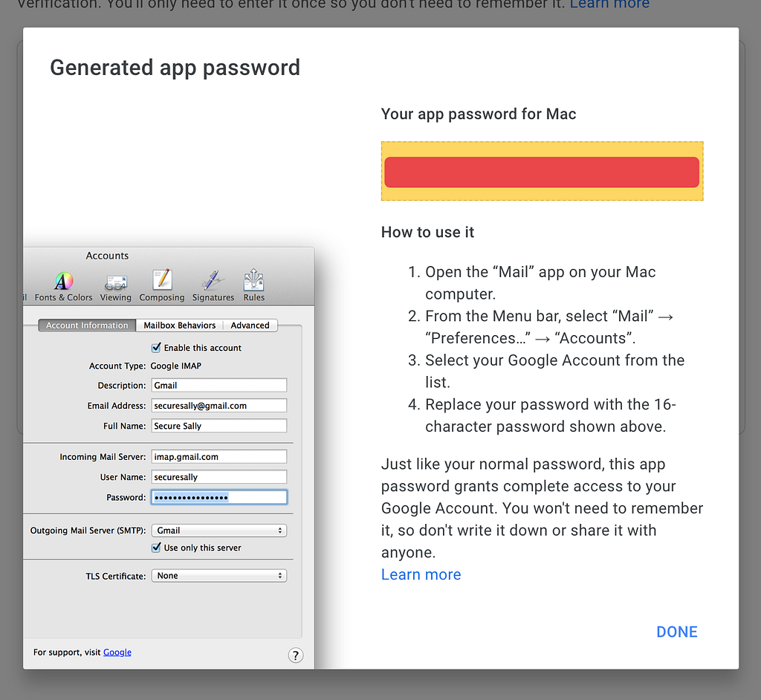Follow the Learn more link below instructions

421,574
